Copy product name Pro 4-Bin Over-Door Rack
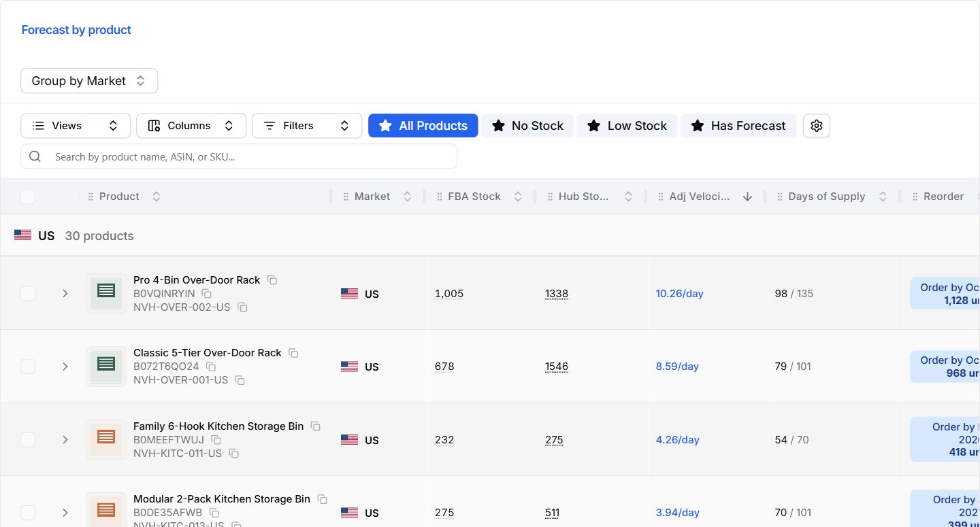Viewport: 980px width, 527px height. (x=272, y=280)
